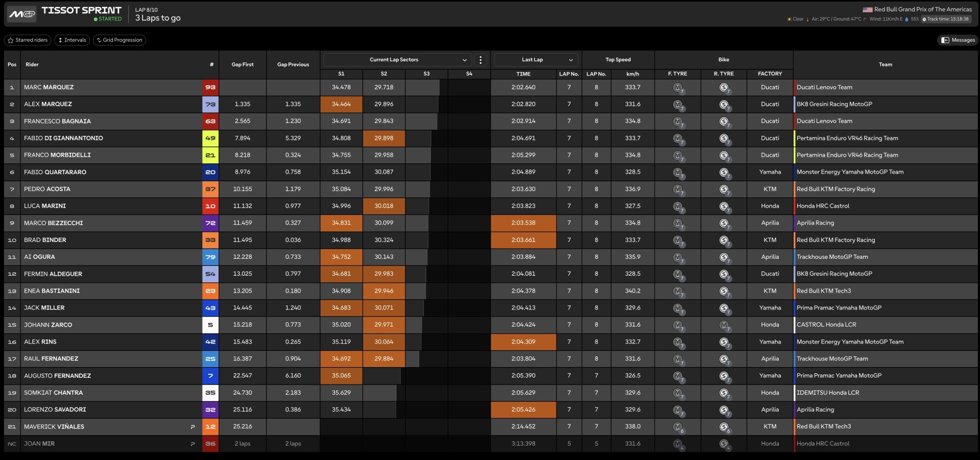Image resolution: width=980 pixels, height=460 pixels.
Task: Click Brad Binder front tyre icon
Action: (678, 240)
